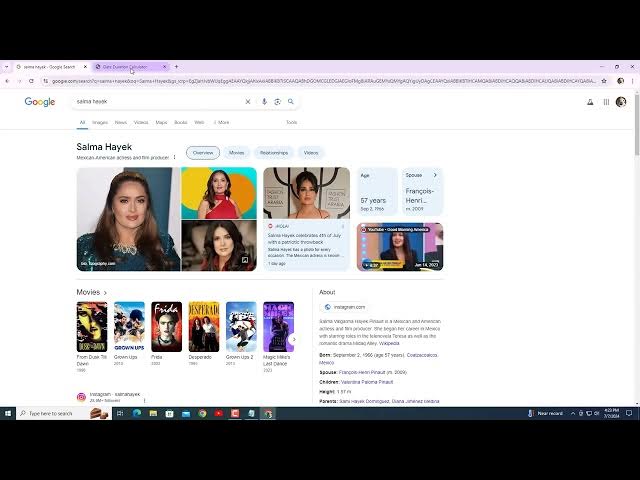Play the Good Morning America YouTube video
640x480 pixels.
[400, 247]
